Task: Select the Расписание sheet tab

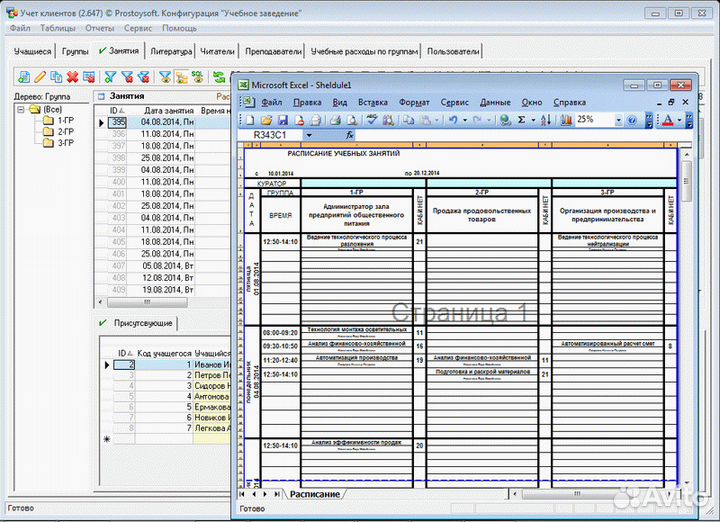Action: 313,495
